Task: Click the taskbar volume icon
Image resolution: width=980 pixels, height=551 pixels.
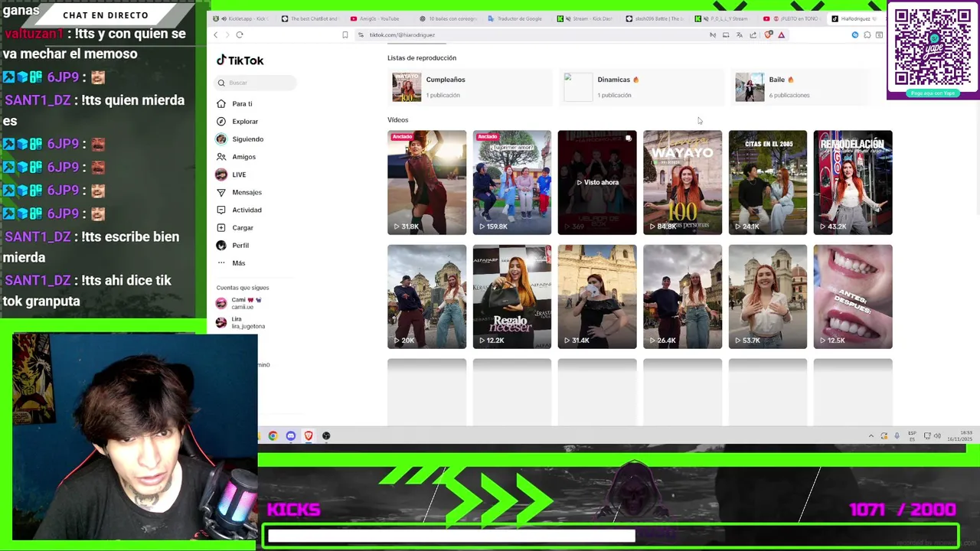Action: pyautogui.click(x=938, y=436)
